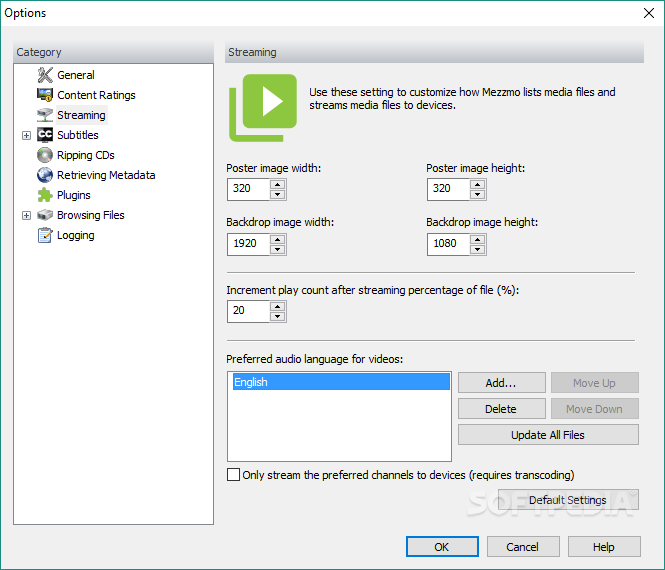Decrease backdrop image height
The height and width of the screenshot is (570, 665).
[478, 249]
